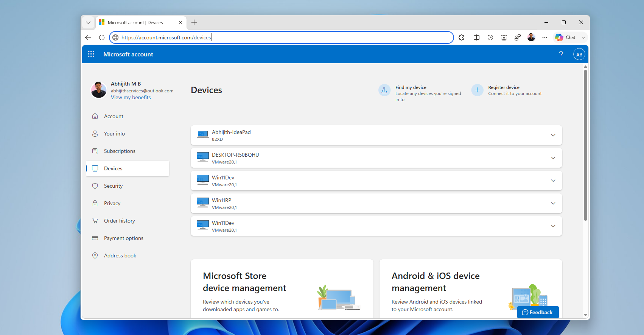Screen dimensions: 644x335
Task: Click the DESKTOP-R50BQHU computer icon
Action: 203,157
